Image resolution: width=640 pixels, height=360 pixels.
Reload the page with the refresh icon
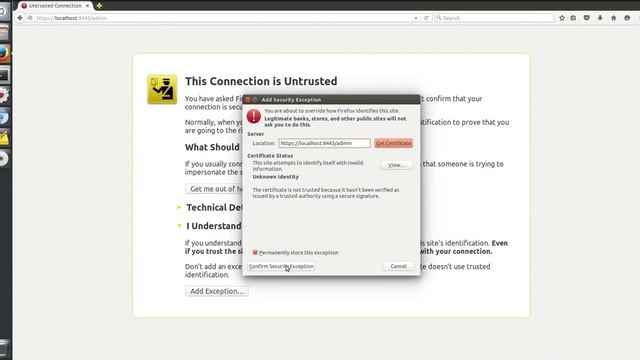(x=426, y=18)
